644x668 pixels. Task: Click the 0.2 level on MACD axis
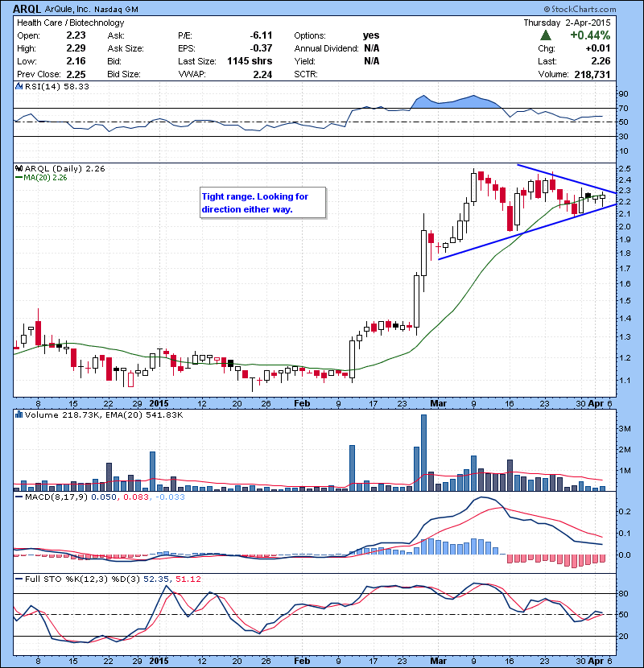(x=625, y=511)
